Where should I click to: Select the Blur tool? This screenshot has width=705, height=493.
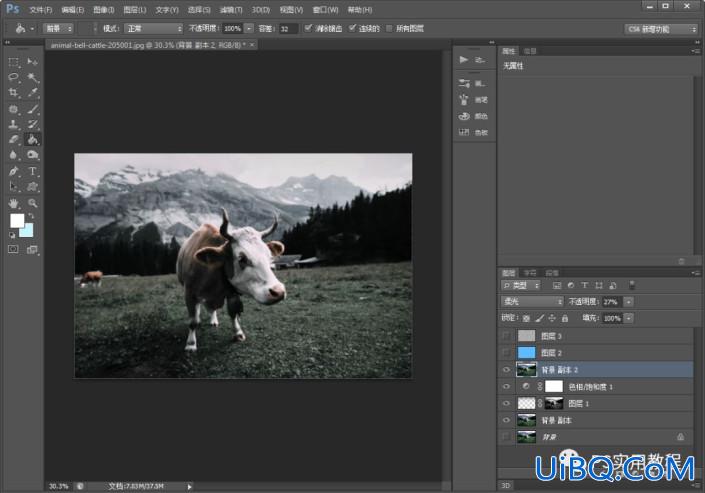[x=13, y=155]
